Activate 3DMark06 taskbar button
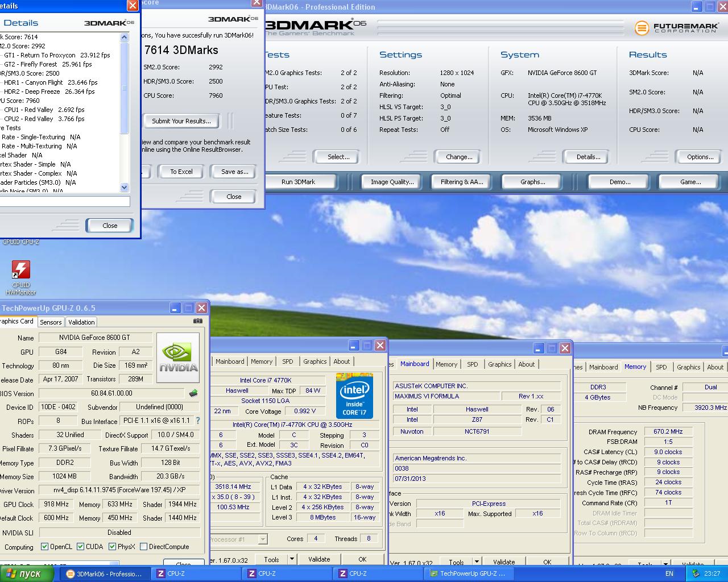Viewport: 728px width, 582px height. [x=106, y=573]
